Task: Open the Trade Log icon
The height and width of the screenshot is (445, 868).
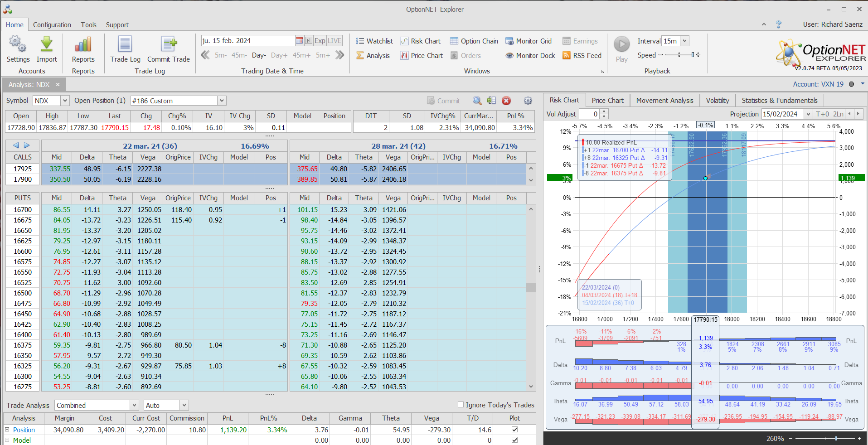Action: pyautogui.click(x=125, y=44)
